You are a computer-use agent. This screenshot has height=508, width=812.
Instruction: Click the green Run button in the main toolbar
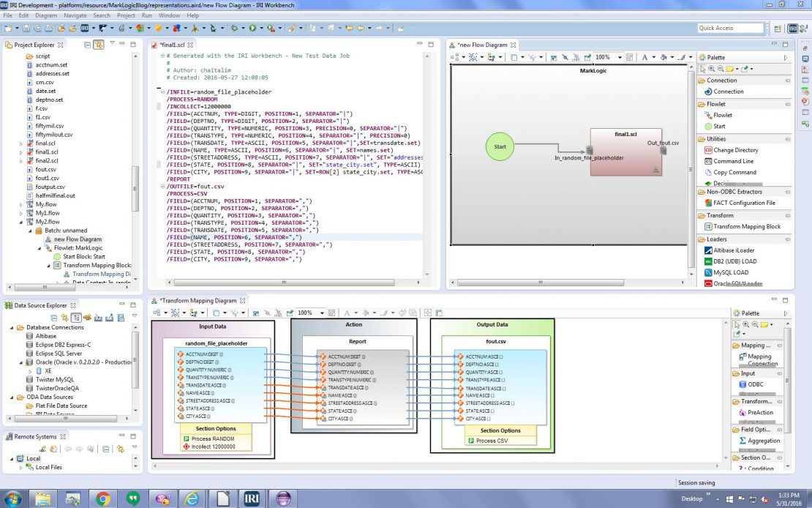pyautogui.click(x=252, y=28)
